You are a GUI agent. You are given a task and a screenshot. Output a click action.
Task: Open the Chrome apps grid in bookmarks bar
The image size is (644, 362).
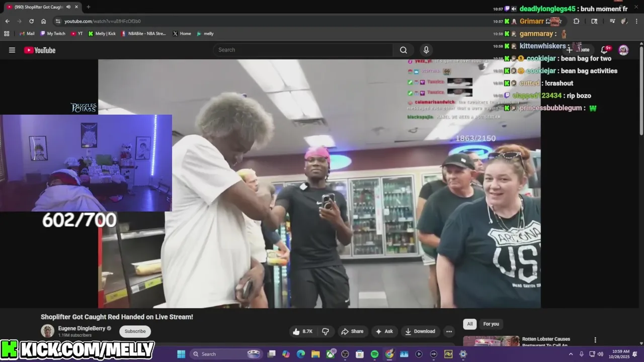[x=7, y=34]
